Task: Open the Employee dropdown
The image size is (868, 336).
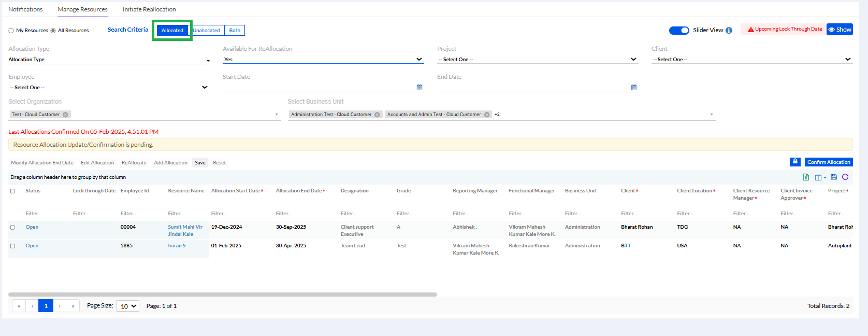Action: click(x=109, y=87)
